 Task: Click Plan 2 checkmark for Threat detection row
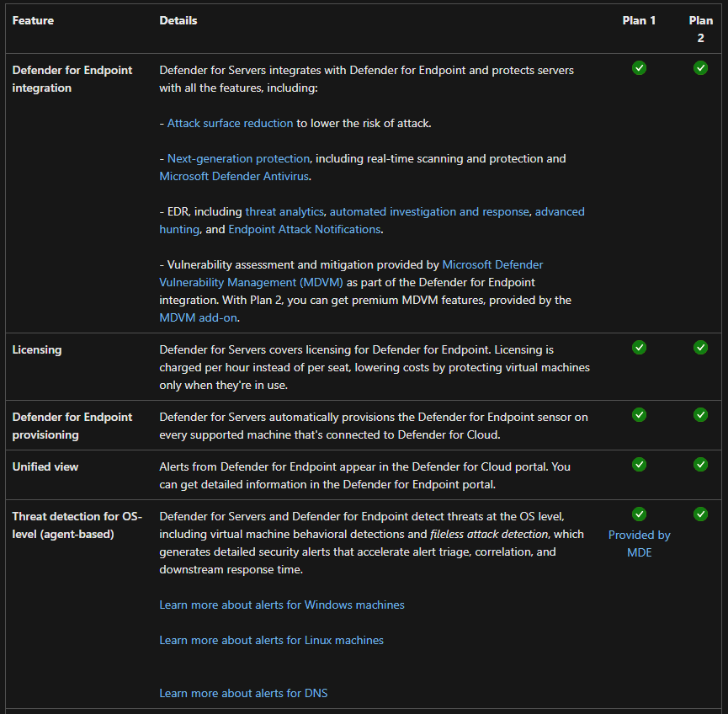click(700, 514)
